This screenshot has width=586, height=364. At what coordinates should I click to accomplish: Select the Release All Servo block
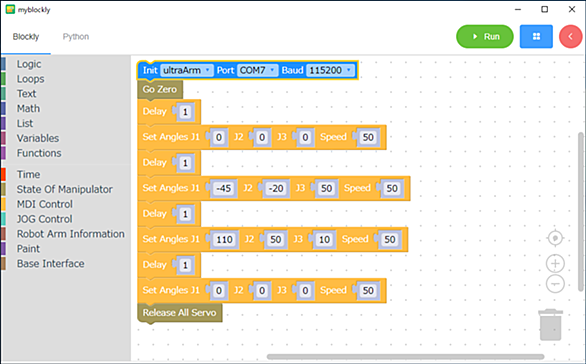tap(179, 312)
